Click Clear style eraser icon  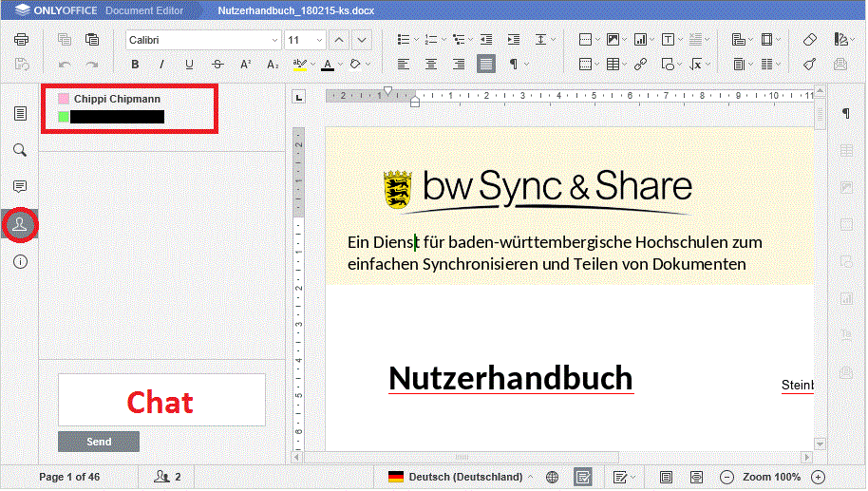tap(810, 40)
